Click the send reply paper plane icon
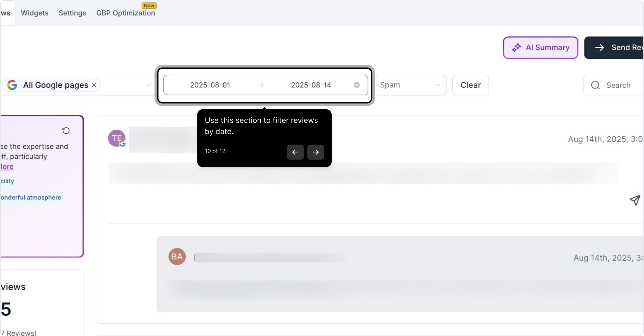 point(635,200)
